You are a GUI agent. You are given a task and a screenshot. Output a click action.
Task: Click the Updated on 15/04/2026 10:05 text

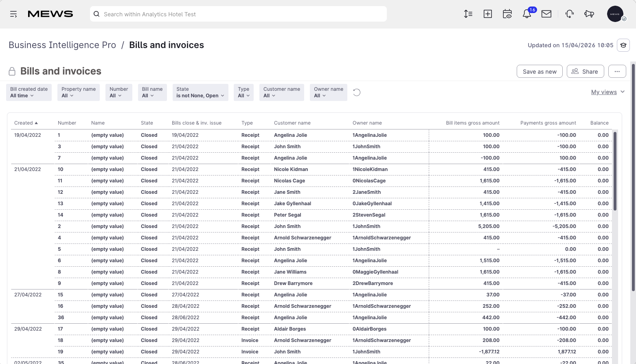pos(570,45)
